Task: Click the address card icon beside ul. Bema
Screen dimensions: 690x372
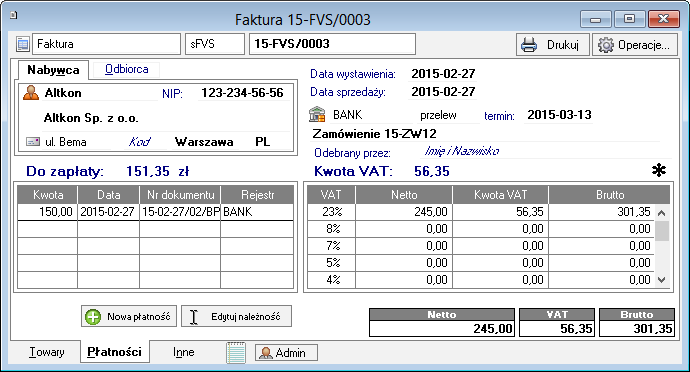Action: [33, 142]
